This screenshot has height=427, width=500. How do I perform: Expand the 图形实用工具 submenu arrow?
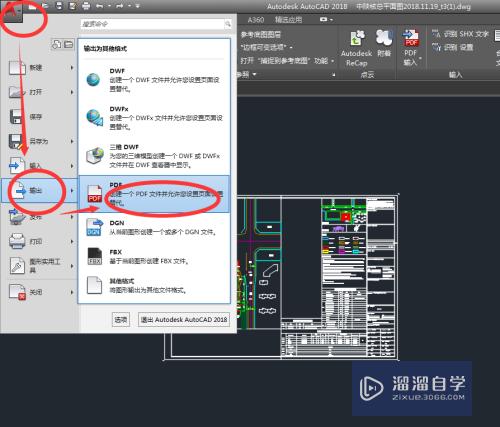point(72,266)
